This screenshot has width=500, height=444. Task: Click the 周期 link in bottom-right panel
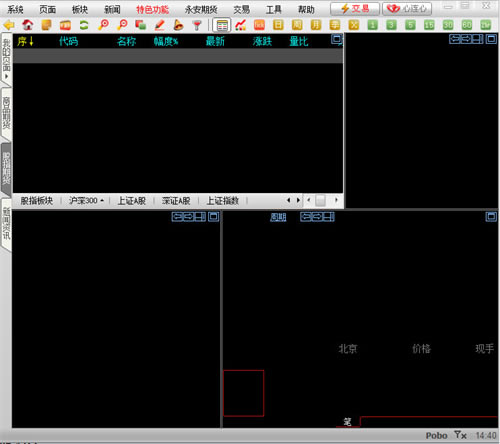point(278,217)
